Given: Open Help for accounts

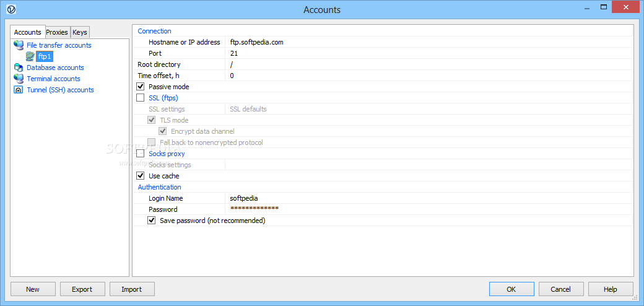Looking at the screenshot, I should pos(611,289).
